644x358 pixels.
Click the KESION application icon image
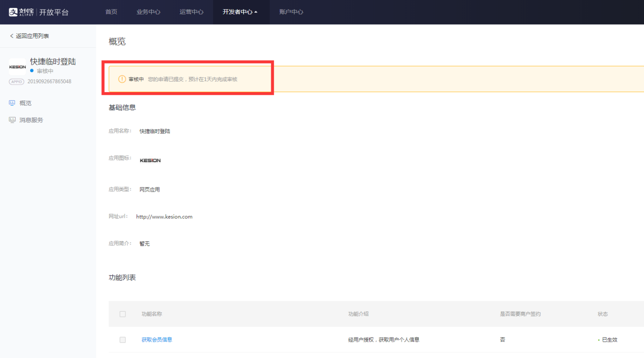(150, 160)
